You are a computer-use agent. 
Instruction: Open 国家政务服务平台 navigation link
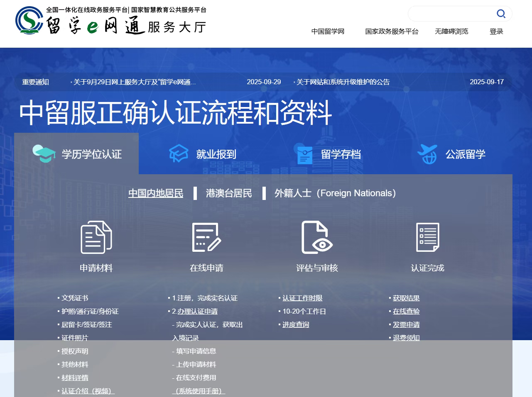tap(392, 32)
